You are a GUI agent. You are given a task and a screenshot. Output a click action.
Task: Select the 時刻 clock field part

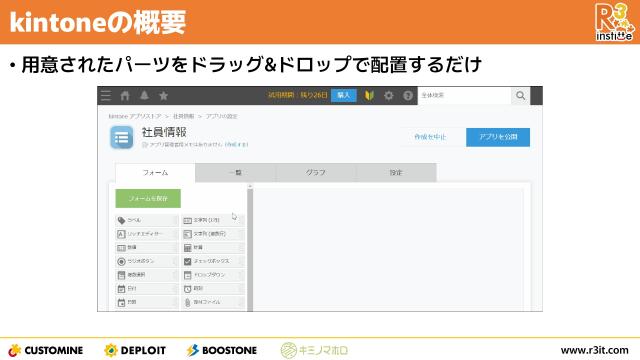tap(213, 289)
